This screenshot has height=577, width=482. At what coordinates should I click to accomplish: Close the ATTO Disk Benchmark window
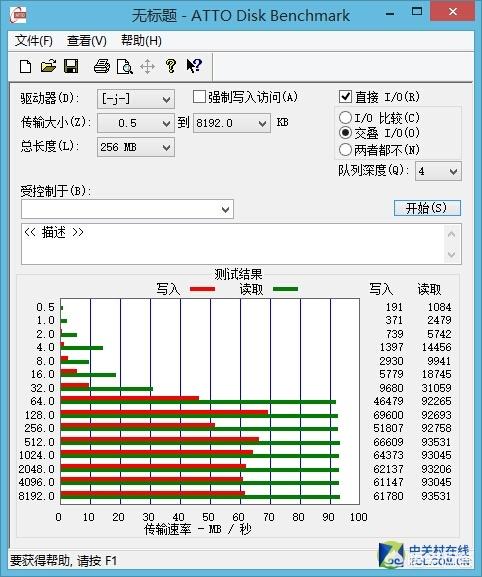pos(453,12)
